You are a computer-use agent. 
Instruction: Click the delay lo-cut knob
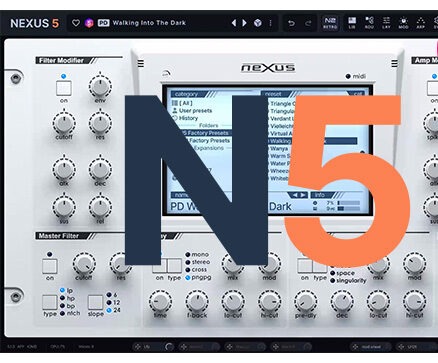(x=233, y=302)
